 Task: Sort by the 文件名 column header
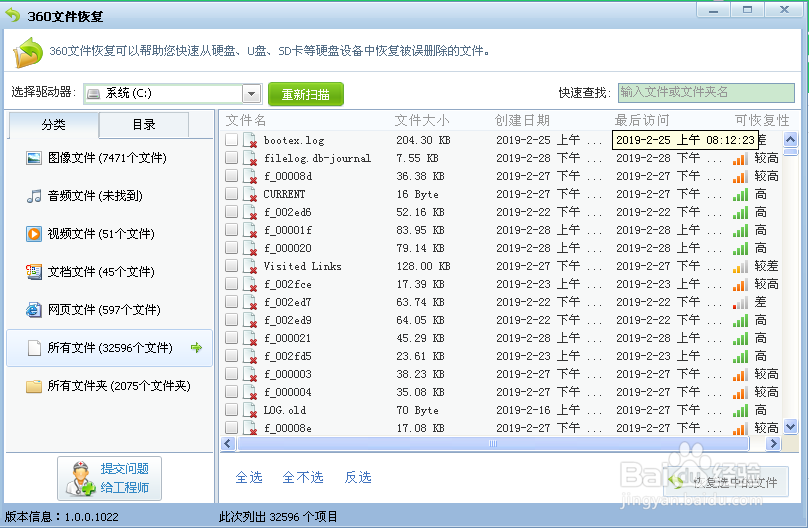[x=246, y=121]
